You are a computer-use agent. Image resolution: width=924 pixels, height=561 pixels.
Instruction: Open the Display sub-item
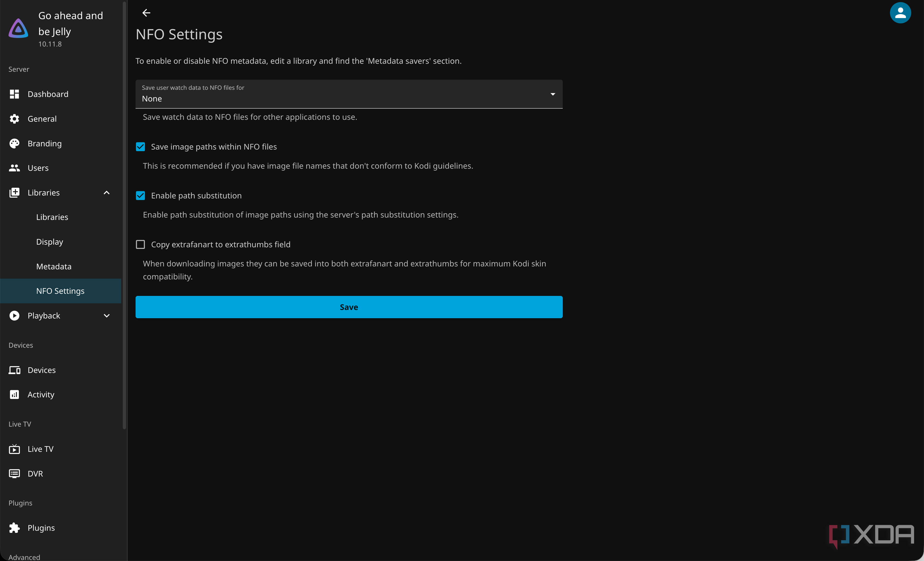(x=49, y=242)
